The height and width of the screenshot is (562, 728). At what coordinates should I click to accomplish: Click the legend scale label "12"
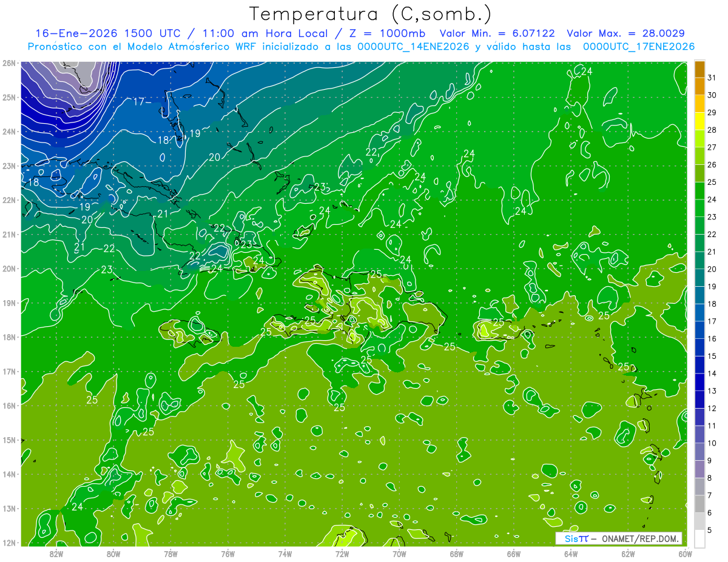[x=712, y=409]
